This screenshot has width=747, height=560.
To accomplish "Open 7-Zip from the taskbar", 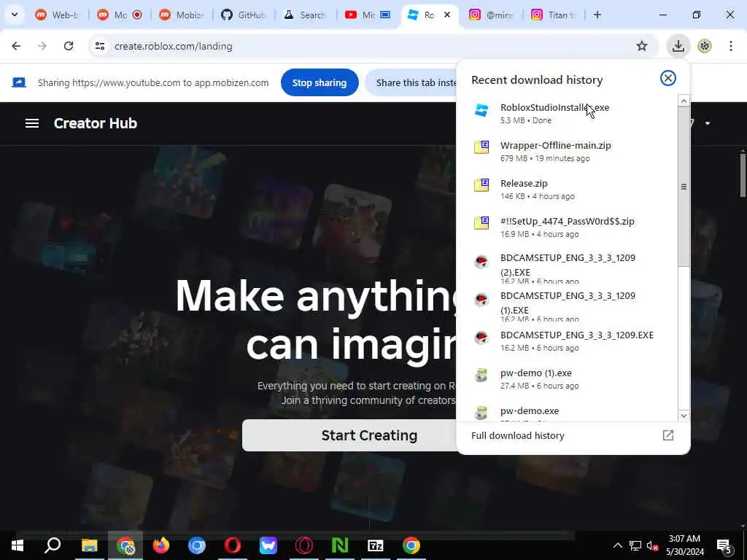I will (376, 545).
